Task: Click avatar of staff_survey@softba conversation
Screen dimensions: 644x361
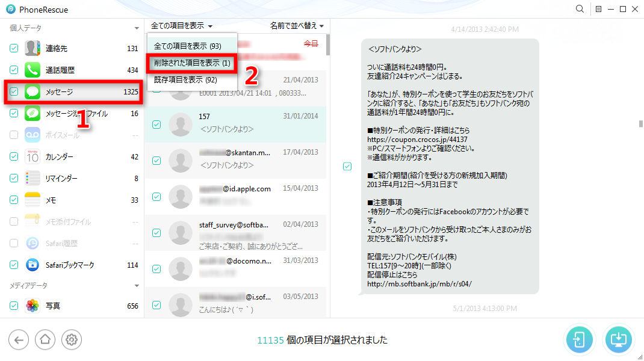Action: (181, 233)
